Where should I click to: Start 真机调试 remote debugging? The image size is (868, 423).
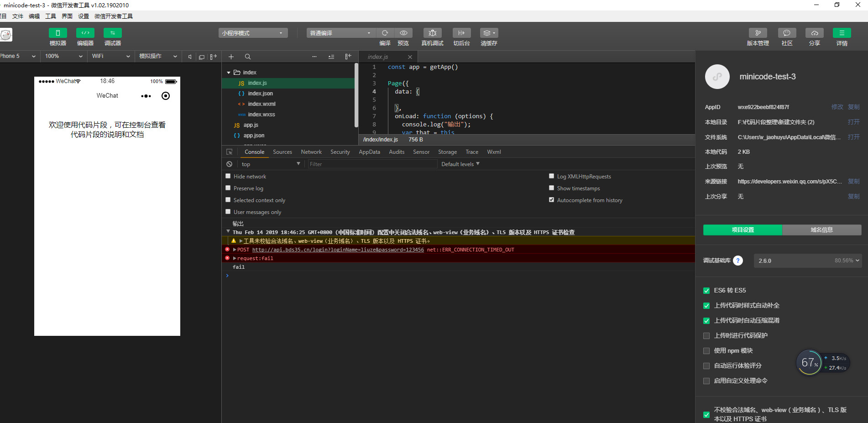[433, 33]
